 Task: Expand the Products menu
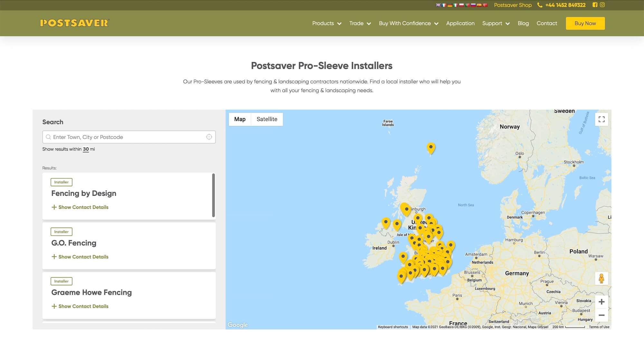[327, 23]
